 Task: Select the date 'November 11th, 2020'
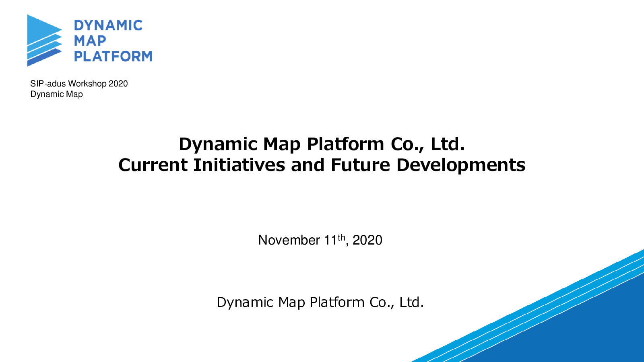(320, 240)
